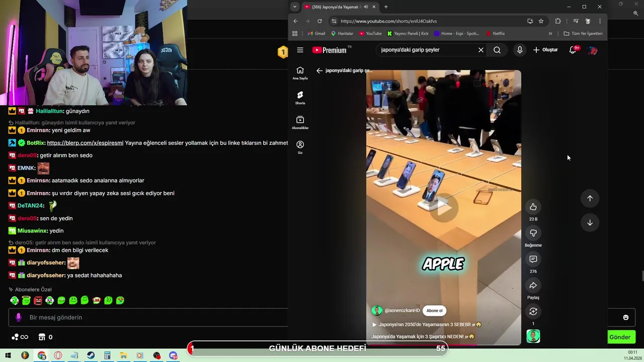Viewport: 644px width, 362px height.
Task: Click the Remix button on the Short
Action: click(x=533, y=311)
